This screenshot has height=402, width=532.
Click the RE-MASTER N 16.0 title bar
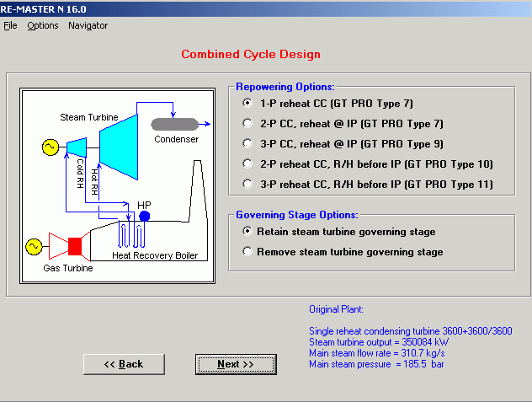266,8
